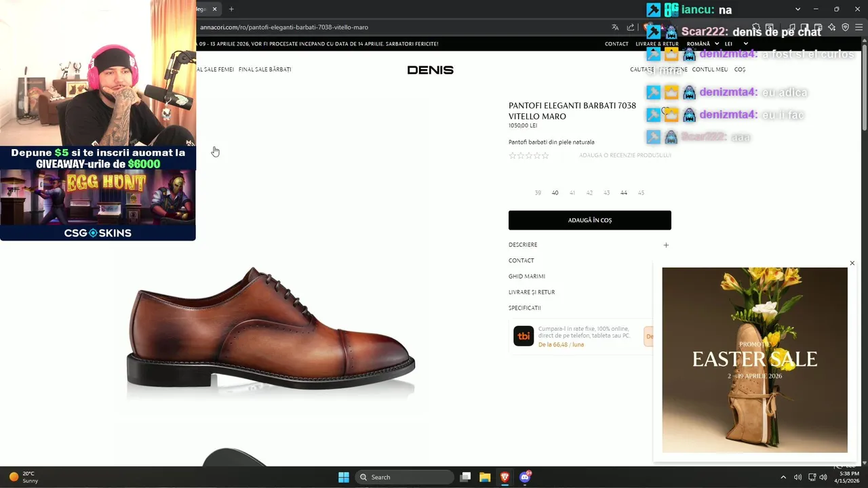
Task: Rate the product with the first star
Action: (513, 156)
